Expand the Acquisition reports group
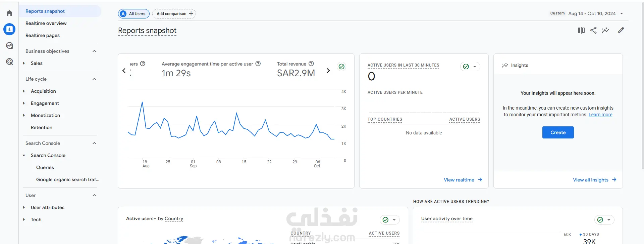644x244 pixels. coord(24,91)
